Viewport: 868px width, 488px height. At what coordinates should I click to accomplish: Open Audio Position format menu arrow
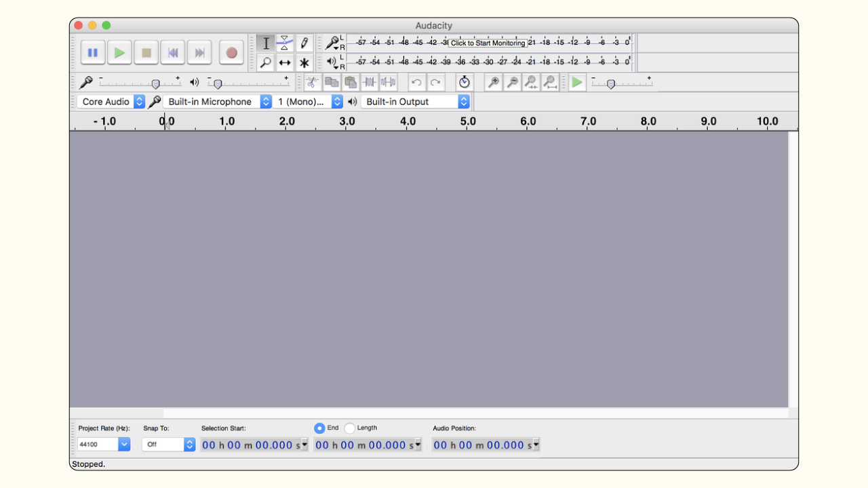click(x=536, y=445)
